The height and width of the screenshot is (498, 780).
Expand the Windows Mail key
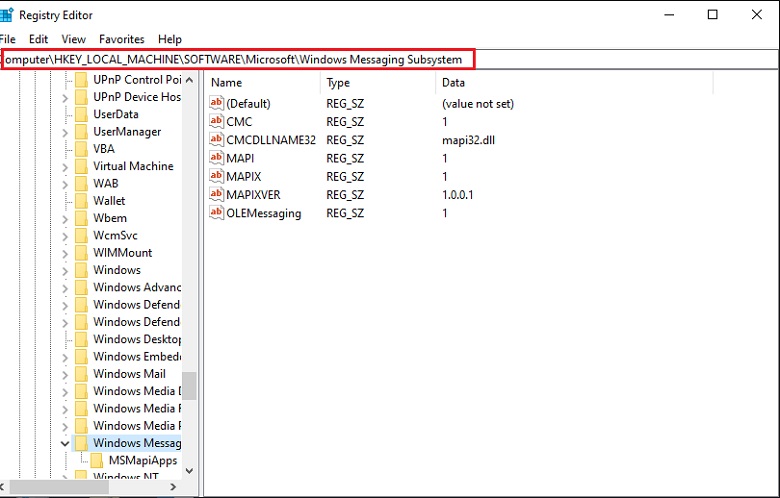(65, 374)
